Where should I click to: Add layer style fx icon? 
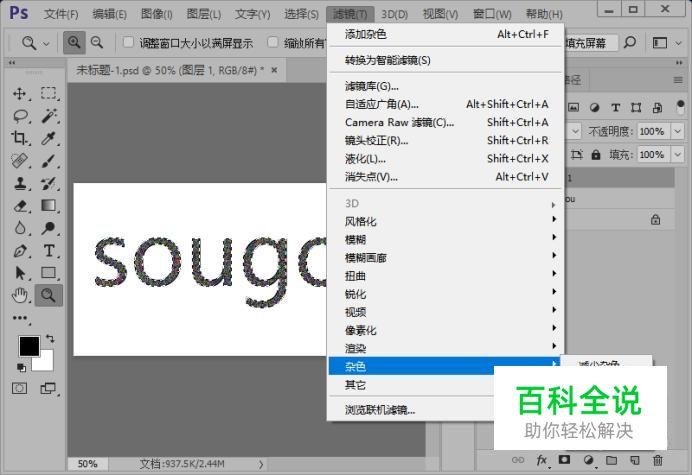click(x=542, y=460)
